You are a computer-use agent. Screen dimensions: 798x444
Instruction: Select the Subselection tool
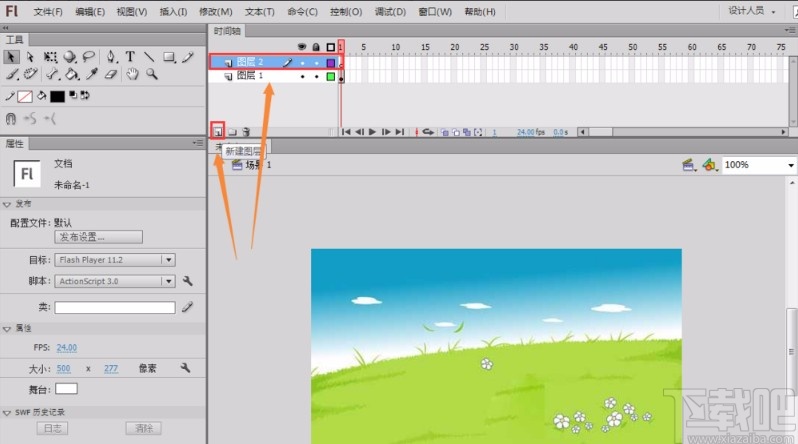(x=30, y=57)
